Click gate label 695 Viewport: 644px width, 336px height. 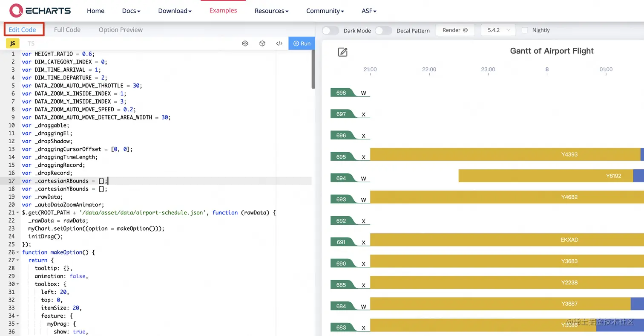341,156
